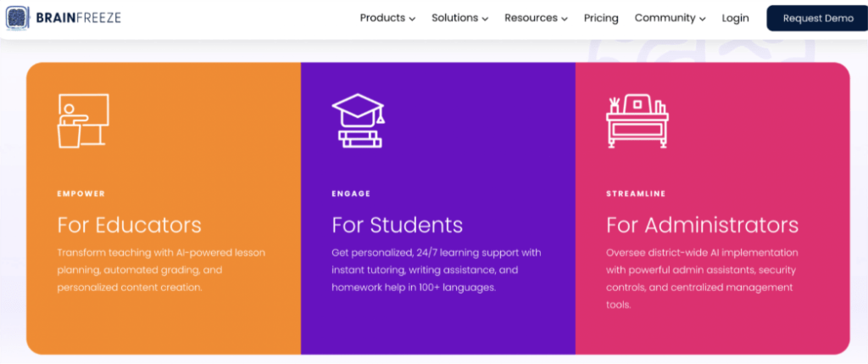Screen dimensions: 868x364
Task: Click the administrator desk icon
Action: pos(637,121)
